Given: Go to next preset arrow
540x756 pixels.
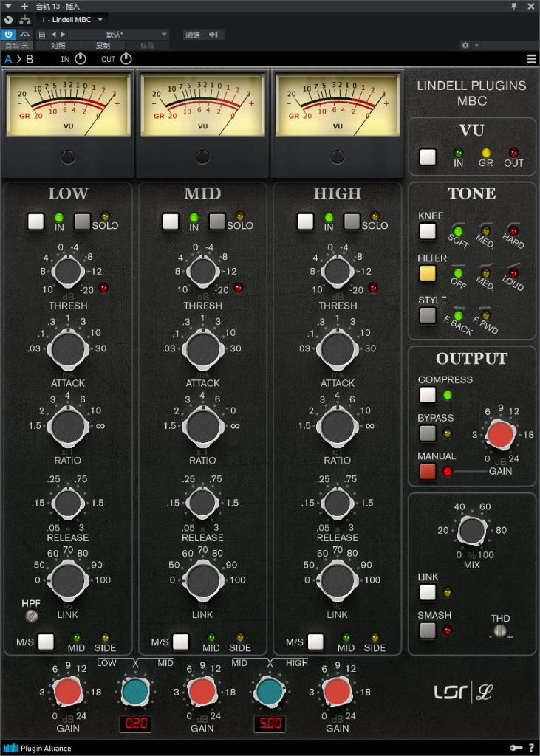Looking at the screenshot, I should tap(63, 35).
